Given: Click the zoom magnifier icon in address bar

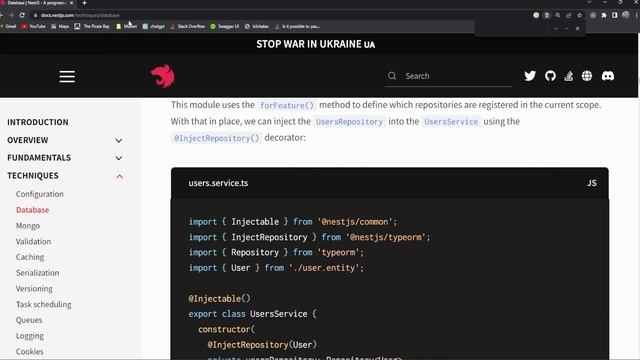Looking at the screenshot, I should [558, 15].
